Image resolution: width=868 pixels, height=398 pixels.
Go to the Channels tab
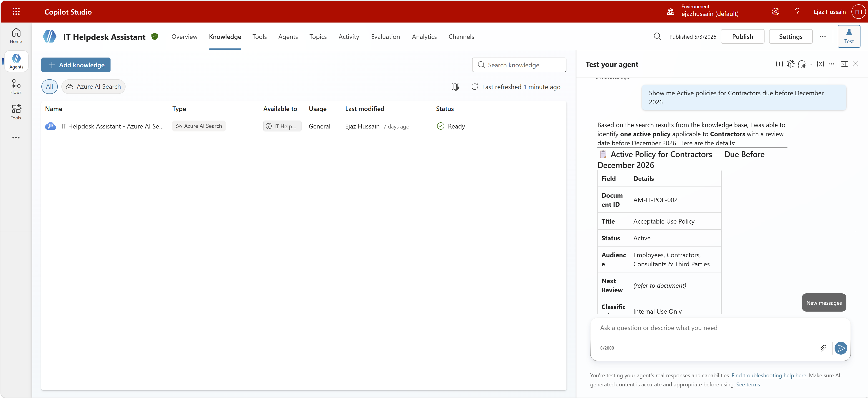click(461, 36)
